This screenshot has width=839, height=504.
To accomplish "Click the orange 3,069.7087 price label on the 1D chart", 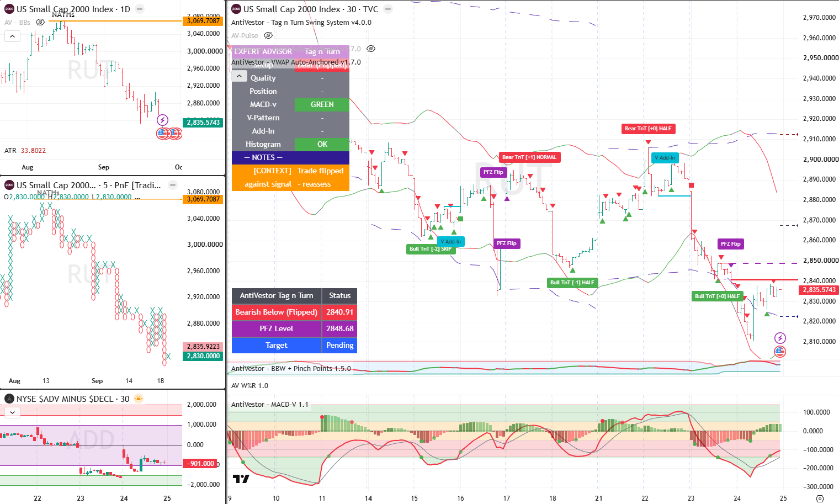I will click(203, 20).
